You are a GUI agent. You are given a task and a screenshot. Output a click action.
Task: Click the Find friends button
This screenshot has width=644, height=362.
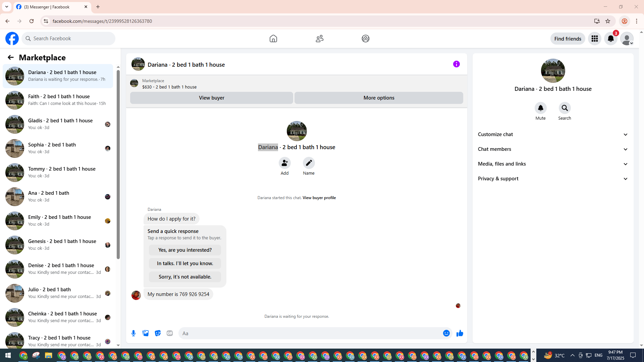568,39
